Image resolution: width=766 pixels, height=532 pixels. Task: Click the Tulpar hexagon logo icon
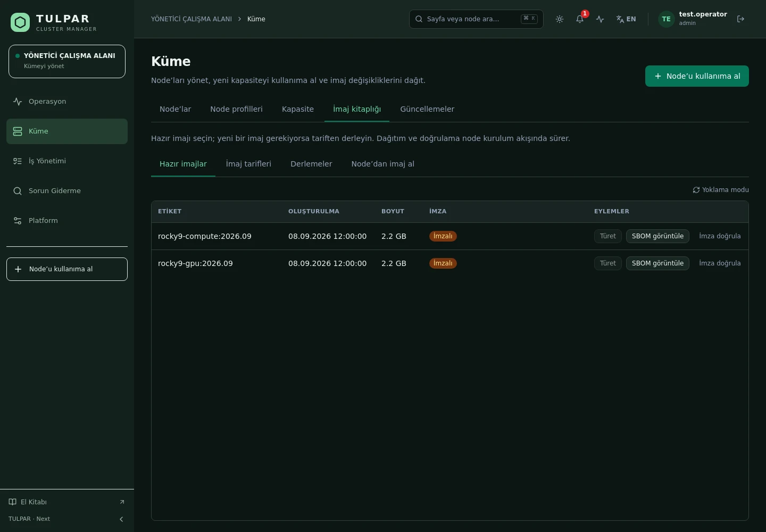(20, 22)
